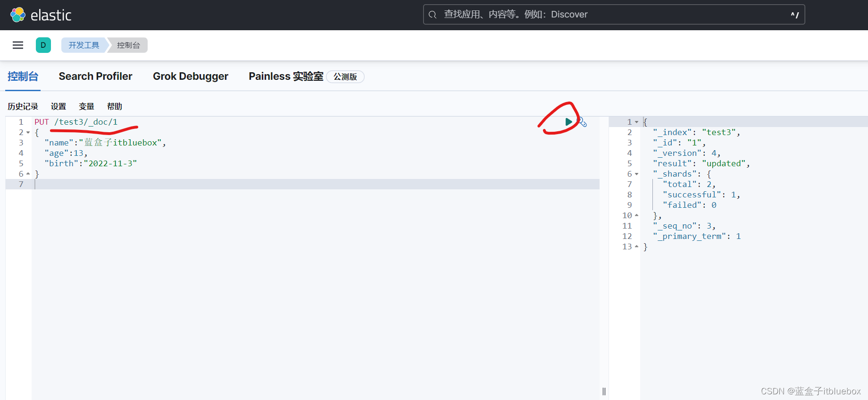868x400 pixels.
Task: Open 帮助 help
Action: pos(115,106)
